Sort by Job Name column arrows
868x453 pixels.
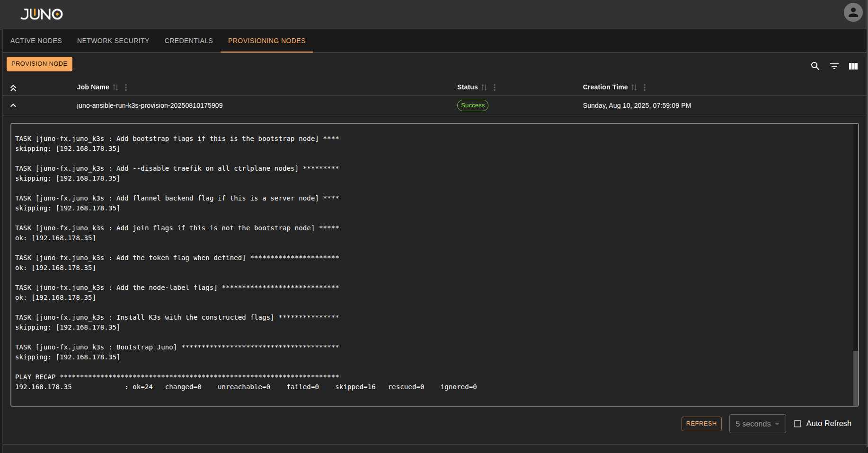click(x=115, y=87)
